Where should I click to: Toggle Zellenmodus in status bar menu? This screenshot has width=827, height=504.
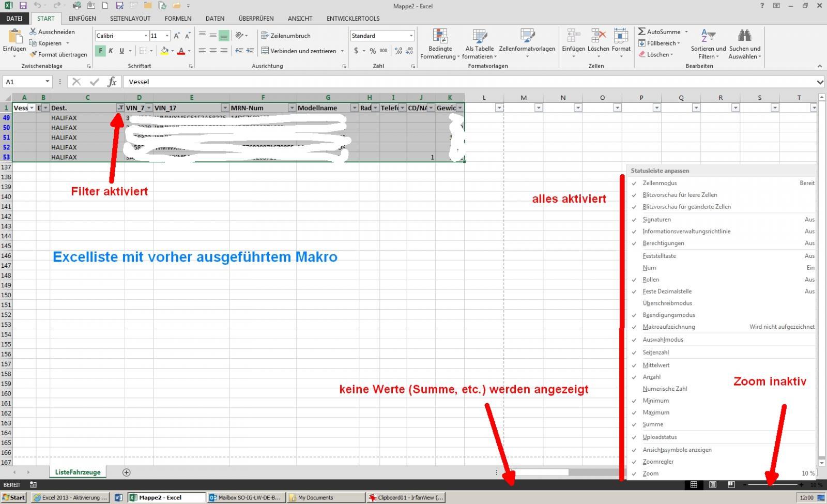pos(722,183)
